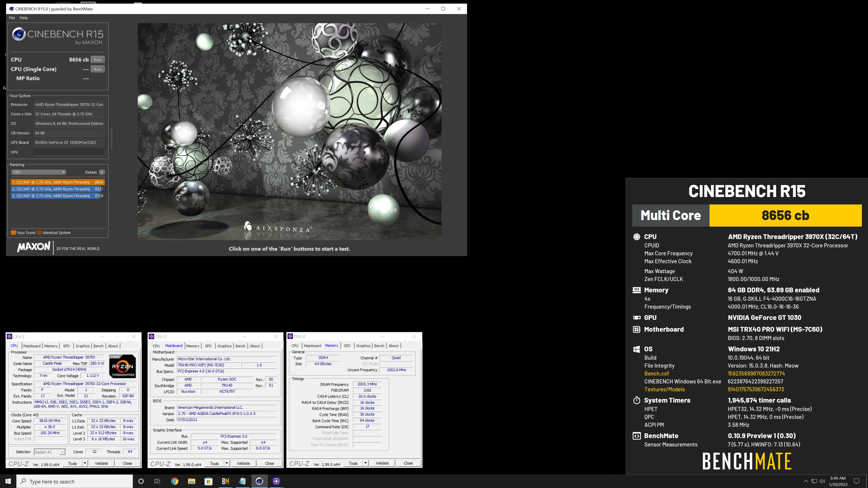Click the Textures/Models hash label

point(665,389)
